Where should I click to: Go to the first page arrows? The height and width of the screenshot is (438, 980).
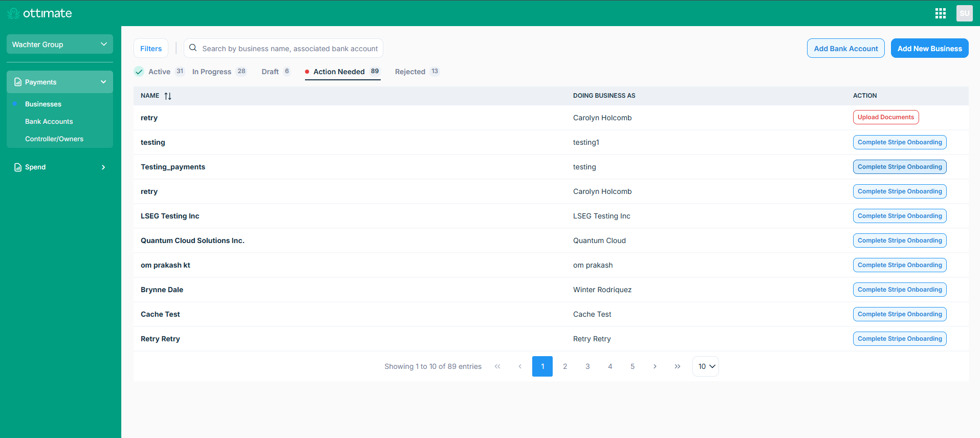tap(497, 366)
